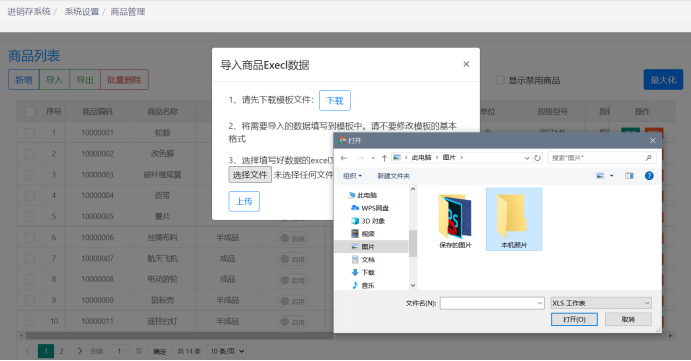691x361 pixels.
Task: Toggle the 启用 switch for 电动游轮
Action: pyautogui.click(x=293, y=280)
